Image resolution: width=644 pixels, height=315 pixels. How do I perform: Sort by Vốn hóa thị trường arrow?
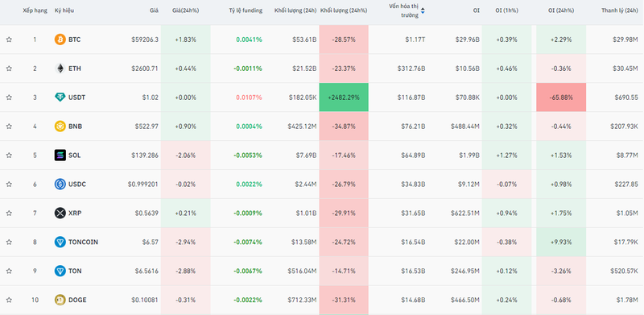(423, 10)
